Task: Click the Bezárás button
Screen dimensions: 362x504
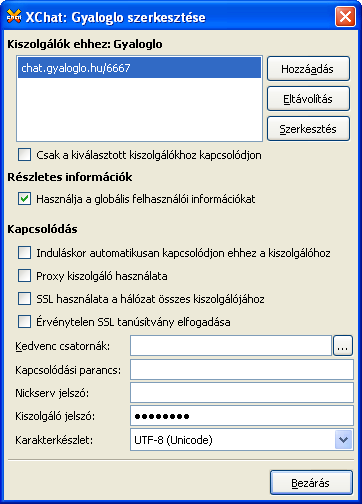Action: (311, 483)
